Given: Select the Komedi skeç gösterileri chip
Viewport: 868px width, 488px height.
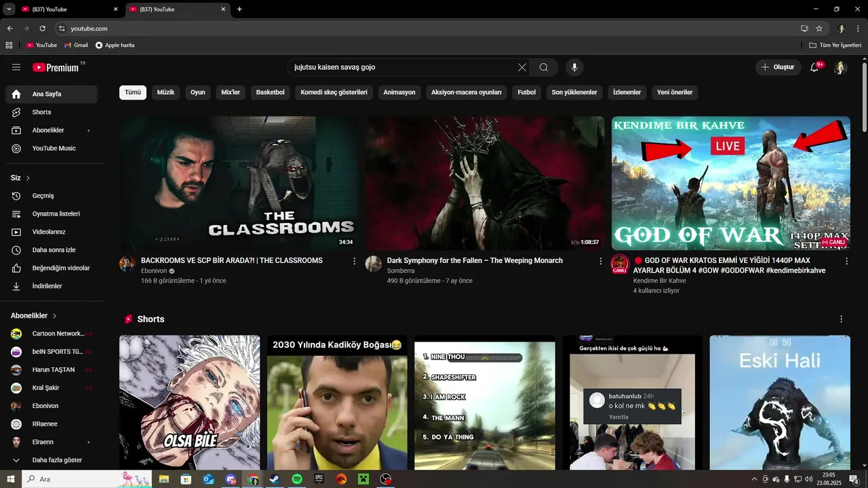Looking at the screenshot, I should (x=334, y=92).
